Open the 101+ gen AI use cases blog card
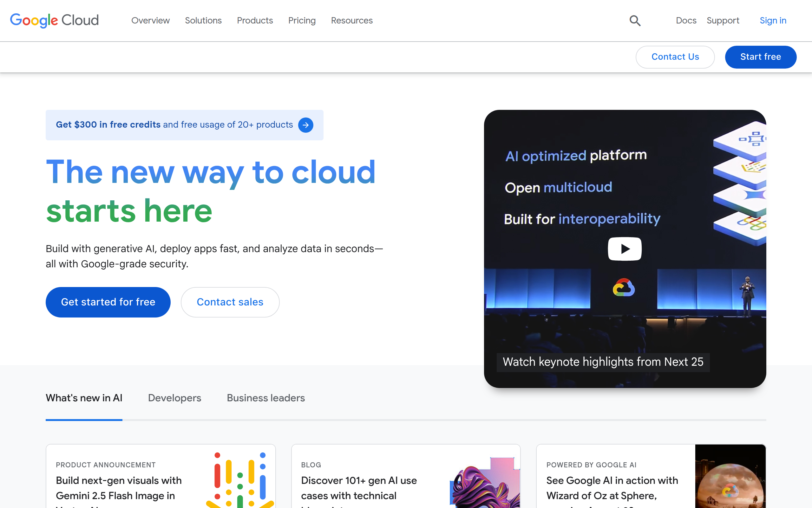812x508 pixels. pyautogui.click(x=406, y=476)
